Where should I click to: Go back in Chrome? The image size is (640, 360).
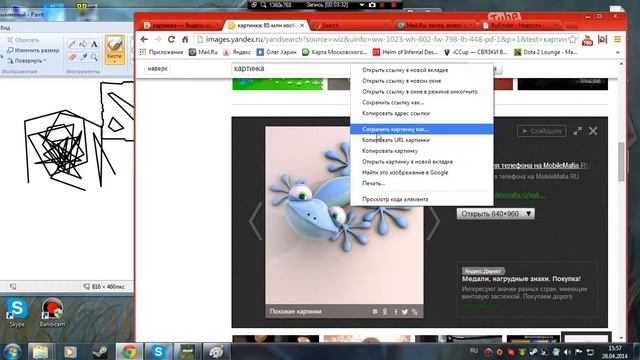tap(144, 39)
